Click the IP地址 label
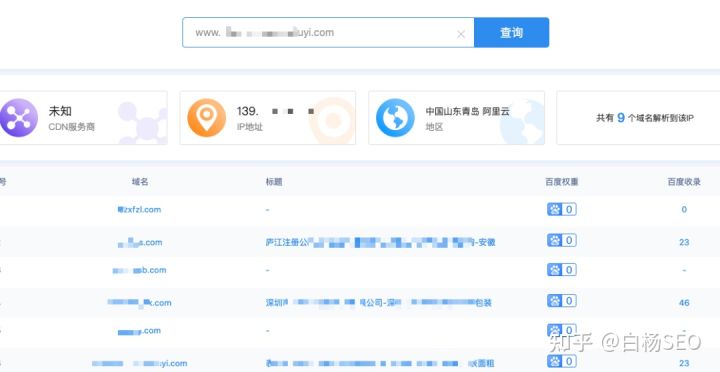 [x=250, y=127]
